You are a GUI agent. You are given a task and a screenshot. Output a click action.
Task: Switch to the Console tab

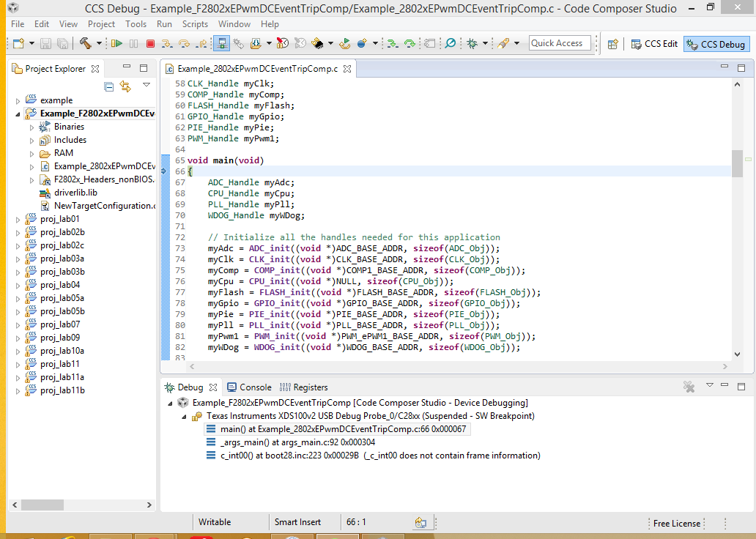coord(249,387)
